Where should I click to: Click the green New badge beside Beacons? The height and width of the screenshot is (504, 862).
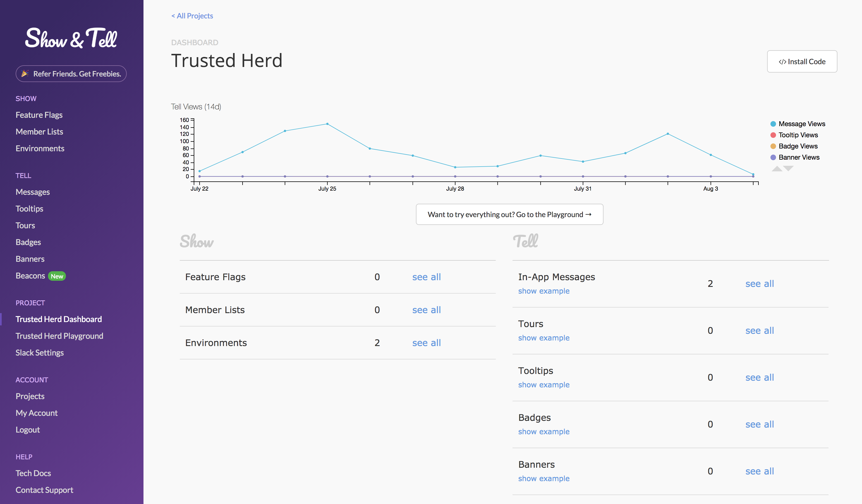pyautogui.click(x=57, y=276)
